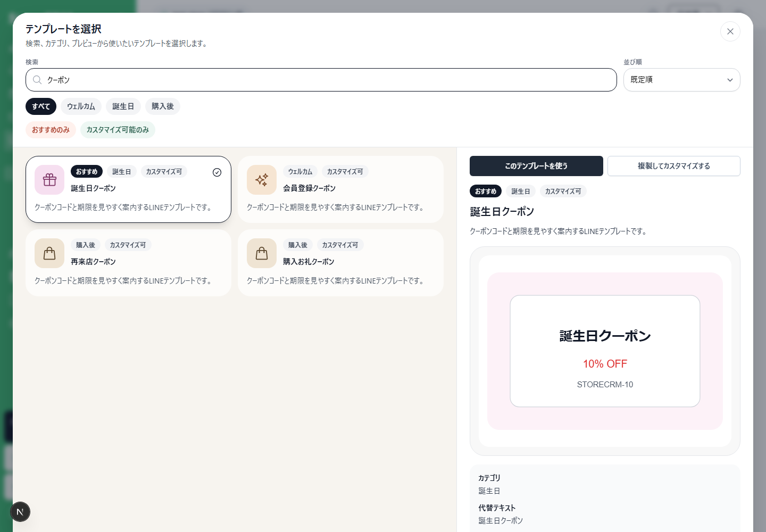Select the すべて category filter
This screenshot has width=766, height=532.
tap(41, 106)
